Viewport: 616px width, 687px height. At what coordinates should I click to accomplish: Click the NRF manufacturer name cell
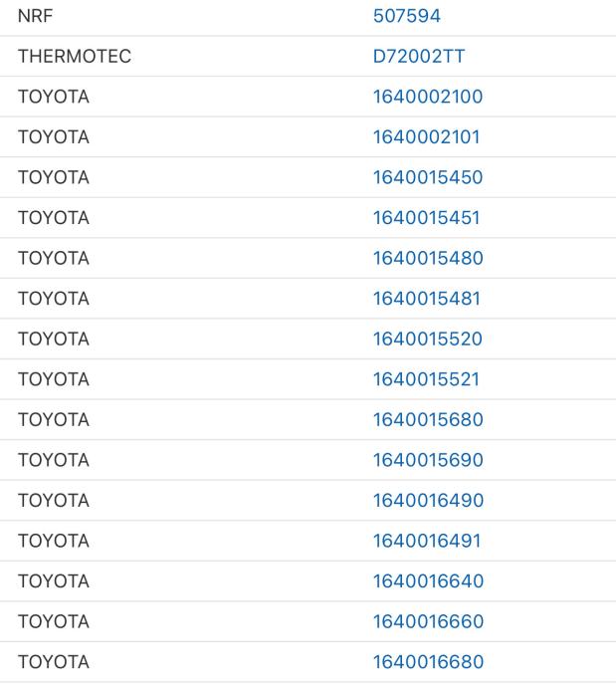(35, 16)
